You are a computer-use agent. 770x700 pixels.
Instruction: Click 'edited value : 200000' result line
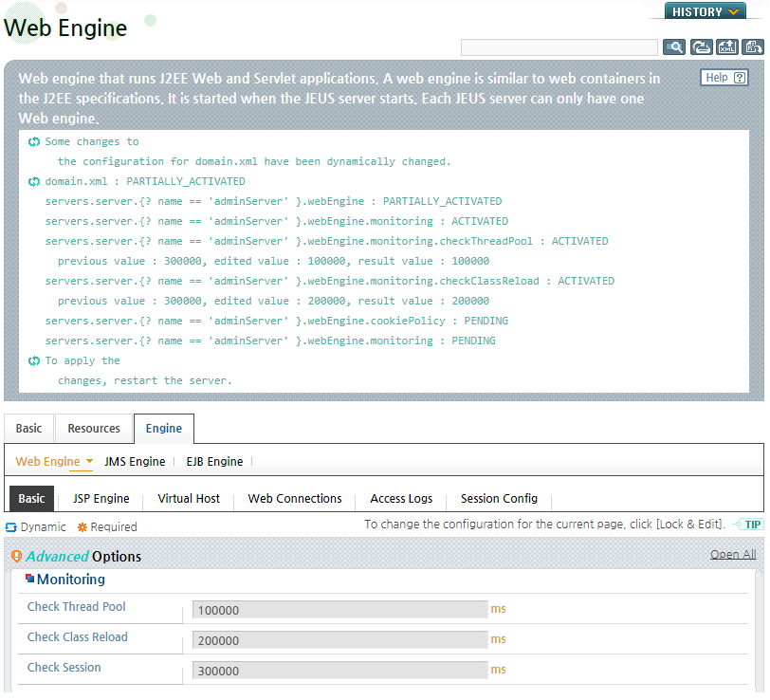pos(273,301)
